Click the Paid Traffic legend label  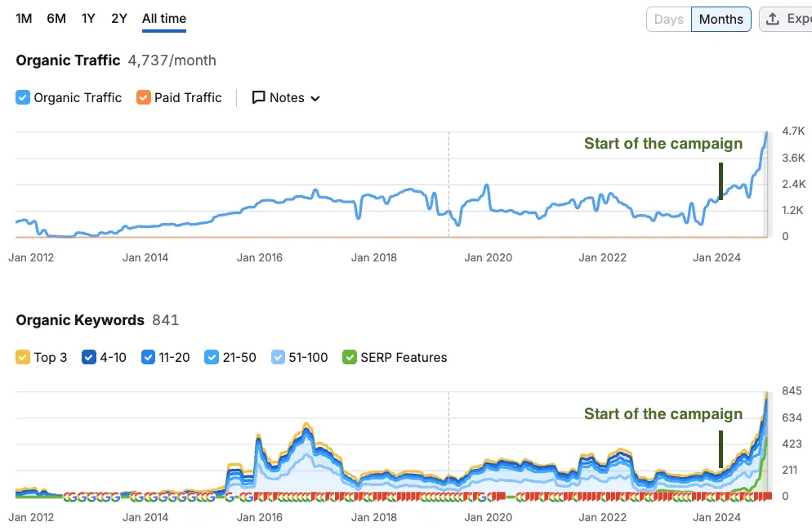pos(188,97)
